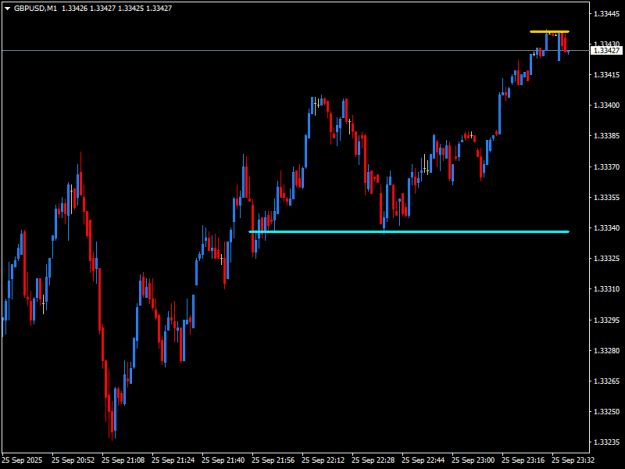The image size is (625, 469).
Task: Click the 25 Sep 22:44 time label
Action: 423,460
